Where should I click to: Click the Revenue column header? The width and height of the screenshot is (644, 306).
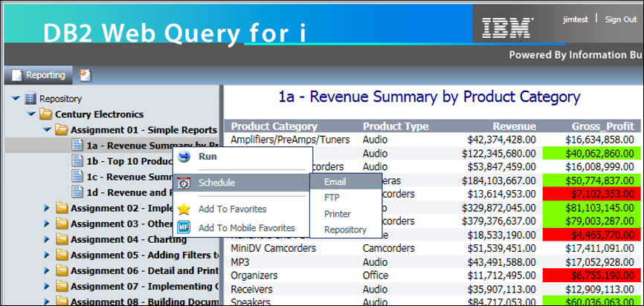pos(514,126)
